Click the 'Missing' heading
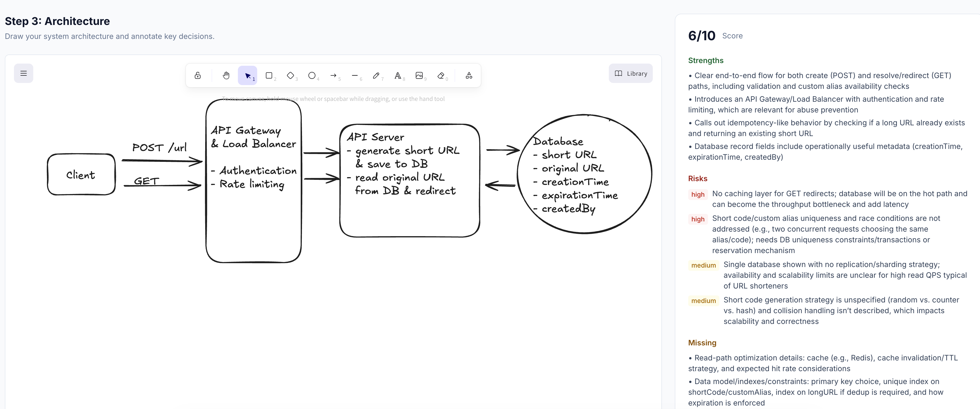This screenshot has width=980, height=409. (702, 343)
